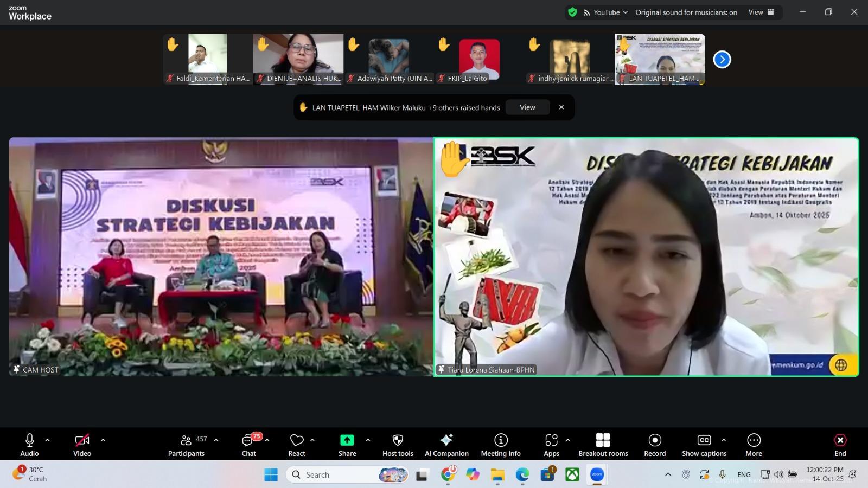This screenshot has width=868, height=488.
Task: Expand the Share options arrow
Action: 368,440
